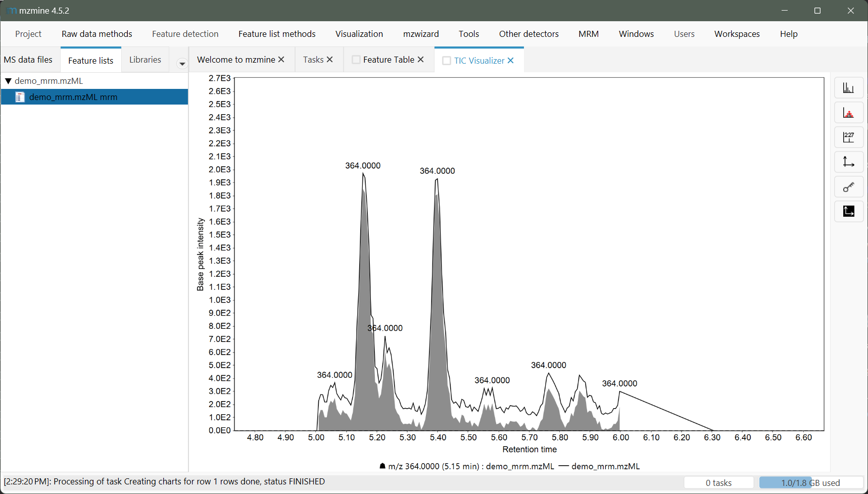868x494 pixels.
Task: Open the Feature list methods menu
Action: 277,34
